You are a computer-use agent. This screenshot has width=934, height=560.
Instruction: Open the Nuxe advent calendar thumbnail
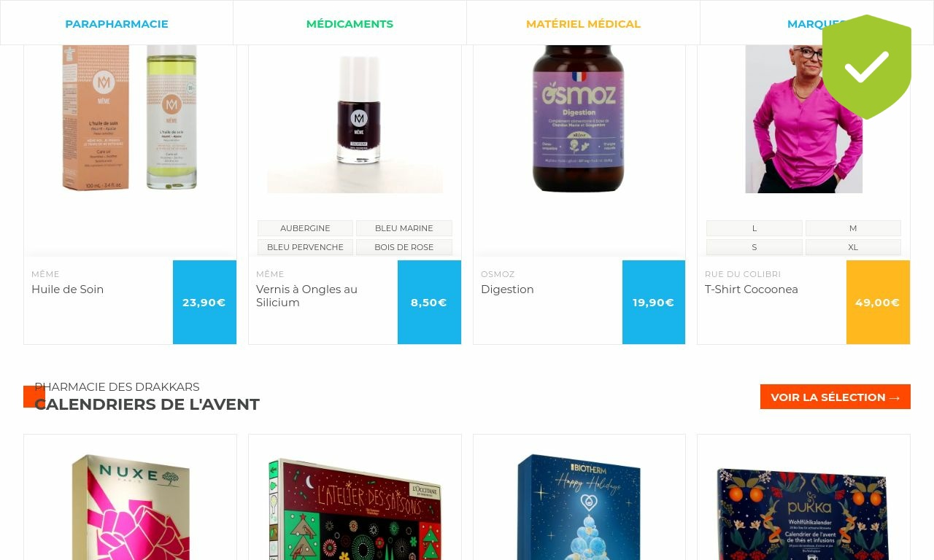[131, 507]
